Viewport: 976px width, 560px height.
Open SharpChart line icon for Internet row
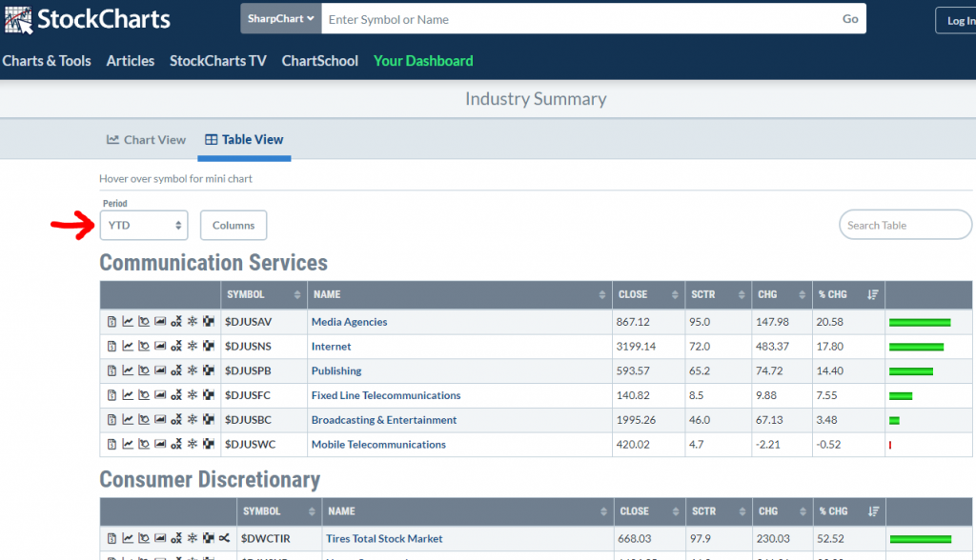(128, 347)
